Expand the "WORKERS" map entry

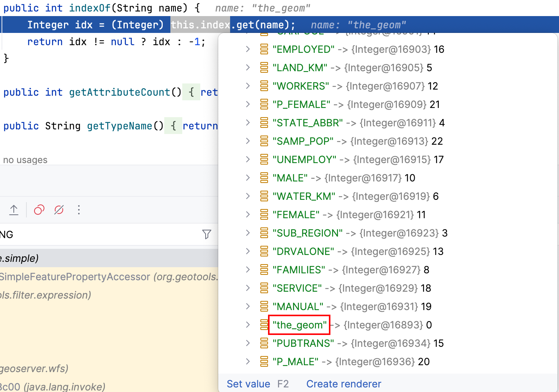248,86
